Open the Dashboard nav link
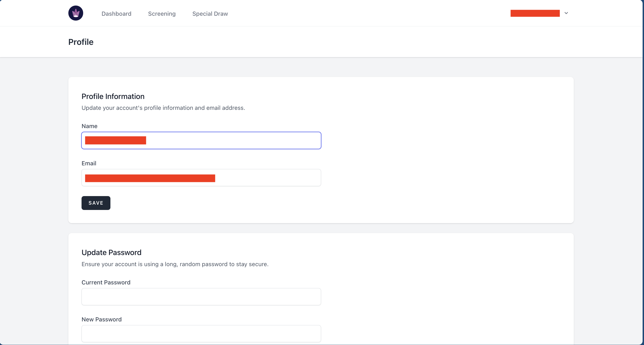Screen dimensions: 644x345 pyautogui.click(x=116, y=14)
